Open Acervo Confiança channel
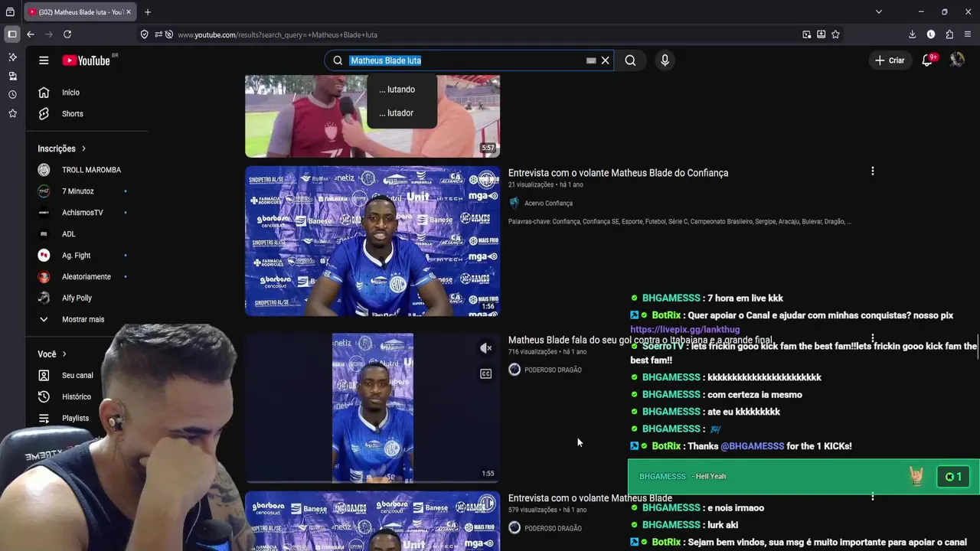 [x=548, y=204]
